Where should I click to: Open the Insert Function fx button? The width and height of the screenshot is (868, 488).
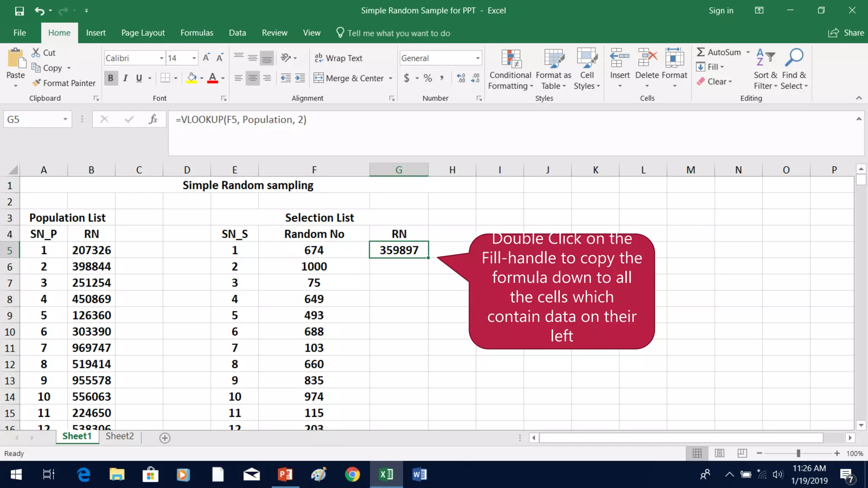(153, 119)
